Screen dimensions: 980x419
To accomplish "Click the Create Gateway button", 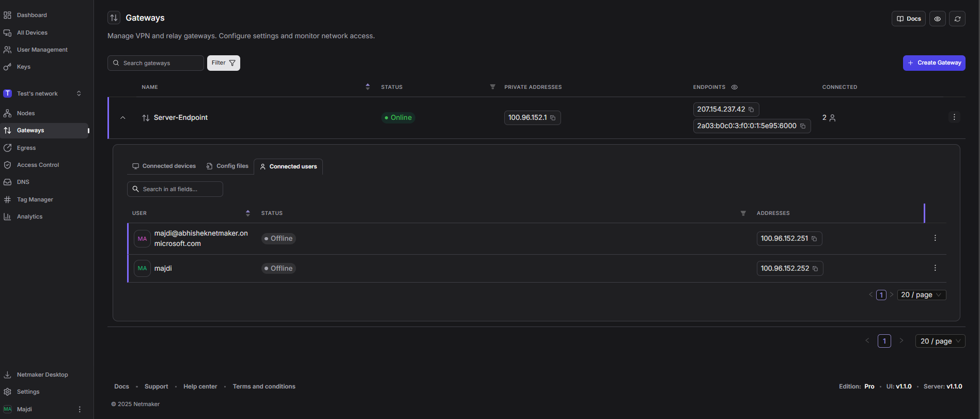I will [934, 63].
